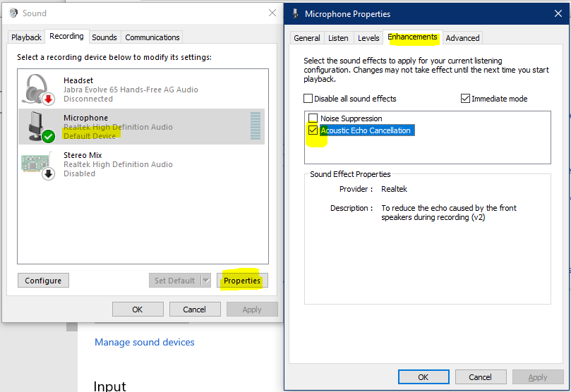Uncheck Acoustic Echo Cancellation checkbox
The height and width of the screenshot is (392, 571).
pyautogui.click(x=313, y=130)
